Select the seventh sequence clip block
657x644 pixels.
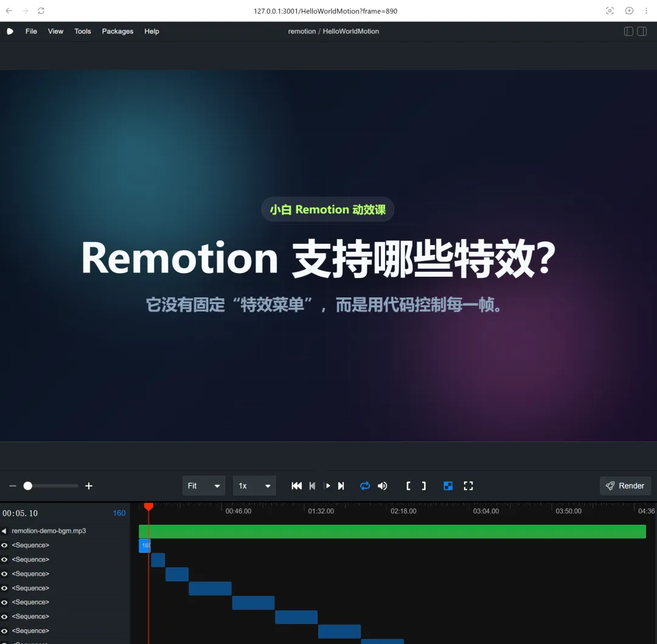pos(339,631)
